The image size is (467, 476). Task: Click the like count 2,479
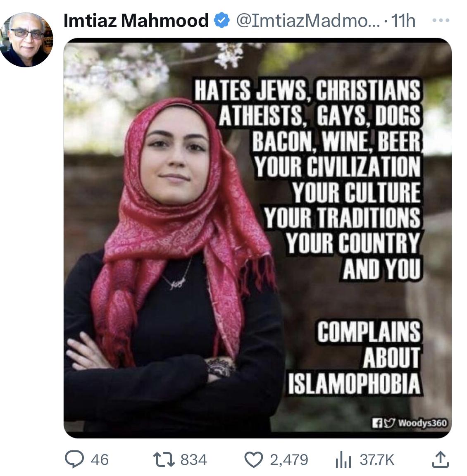coord(289,459)
